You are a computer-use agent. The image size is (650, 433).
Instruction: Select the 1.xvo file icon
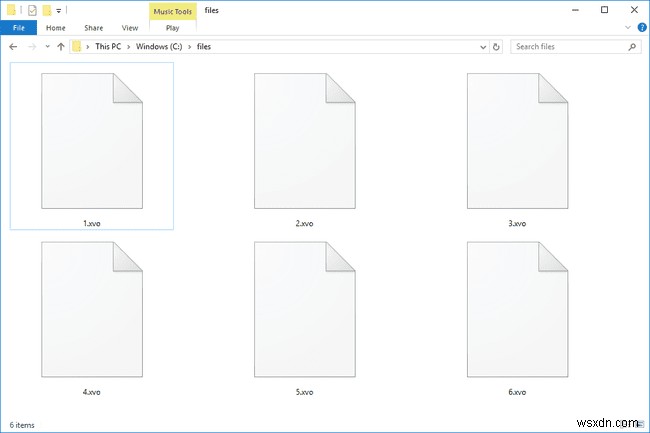point(92,141)
